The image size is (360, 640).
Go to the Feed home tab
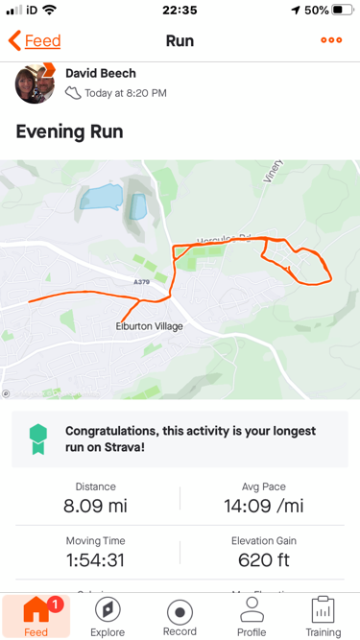pos(36,617)
